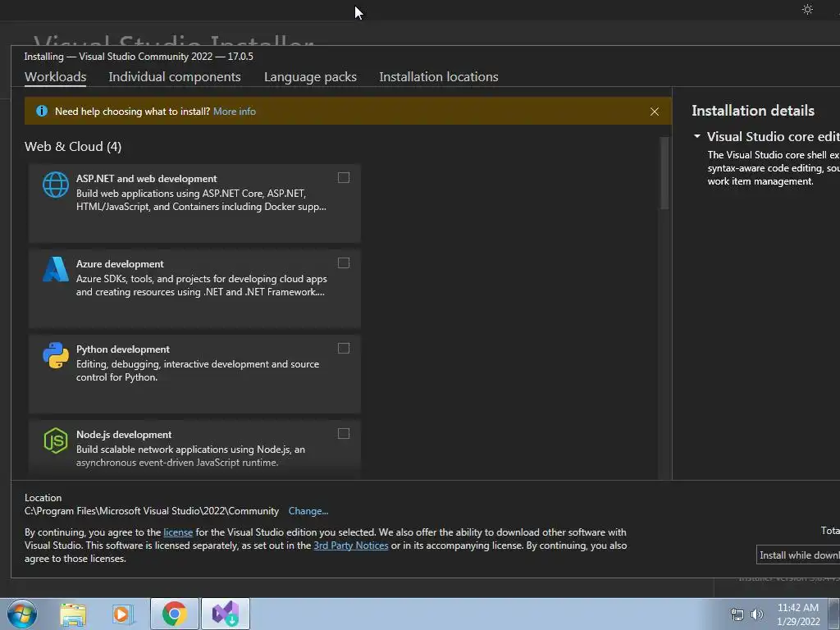Collapse the Visual Studio core editor section
The width and height of the screenshot is (840, 630).
click(x=697, y=137)
